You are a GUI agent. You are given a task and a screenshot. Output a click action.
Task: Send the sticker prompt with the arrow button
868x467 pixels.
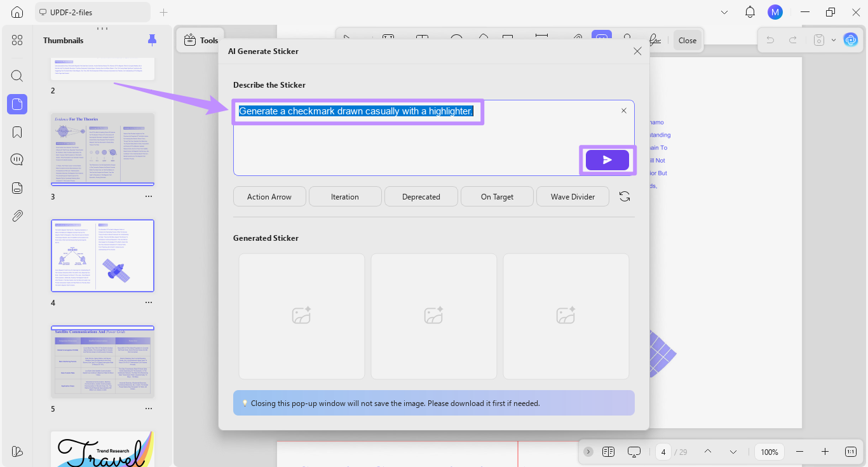click(x=607, y=159)
